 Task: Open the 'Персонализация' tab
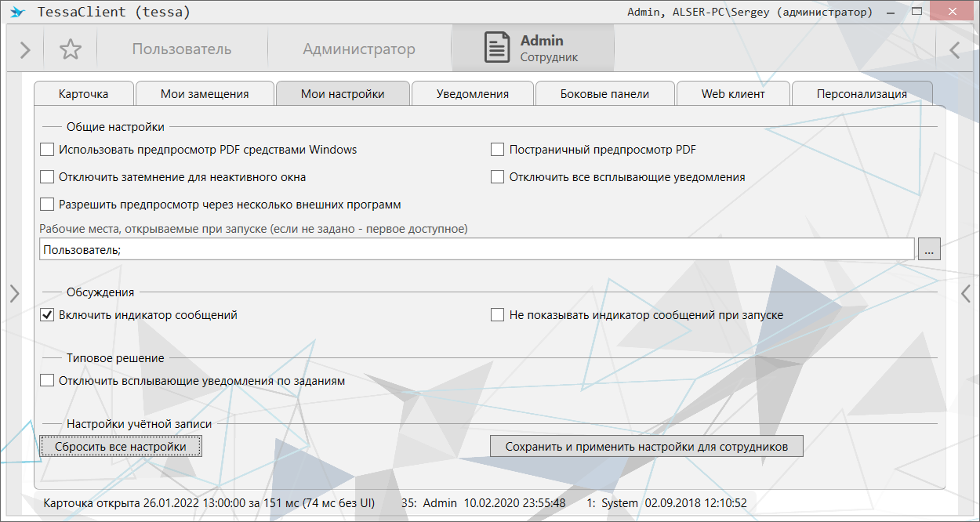click(x=861, y=94)
